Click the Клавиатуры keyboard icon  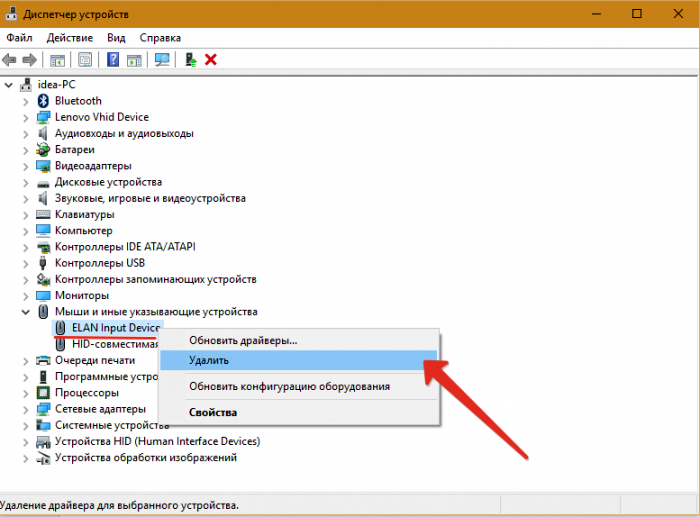pos(43,215)
